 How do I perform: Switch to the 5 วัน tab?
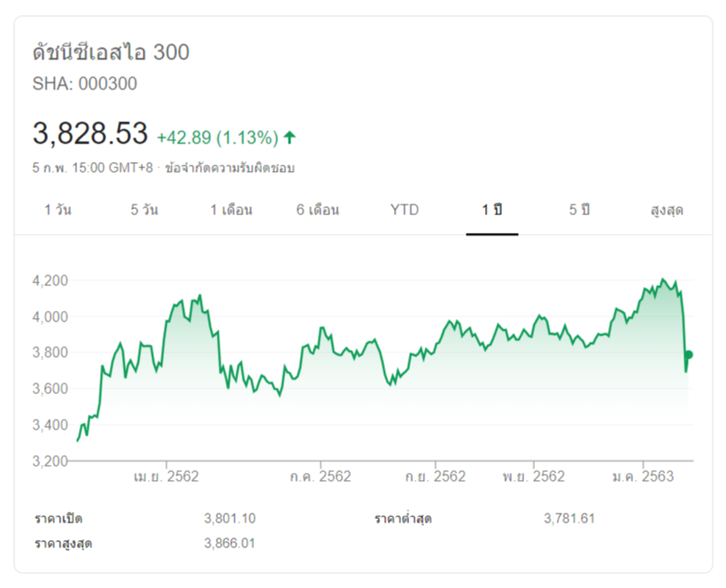(x=144, y=210)
